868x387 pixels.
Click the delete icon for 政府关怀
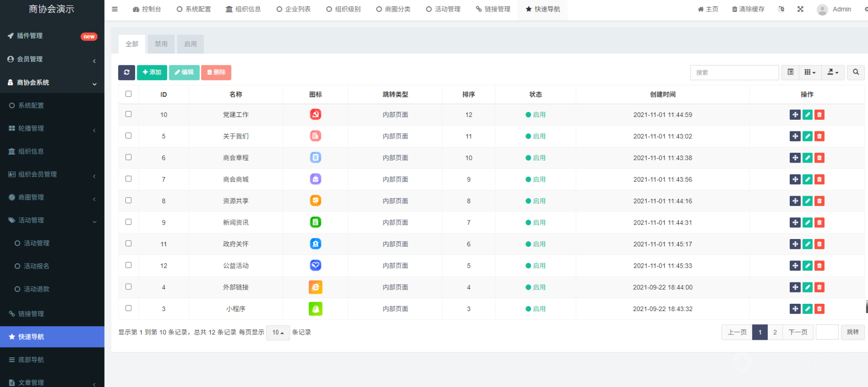click(x=819, y=244)
